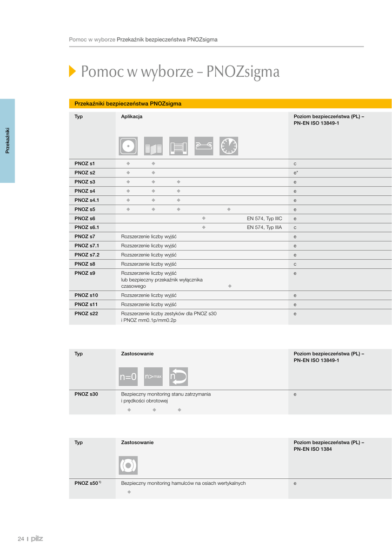Viewport: 392px width, 554px height.
Task: Click the orange arrow before the page title
Action: click(72, 71)
